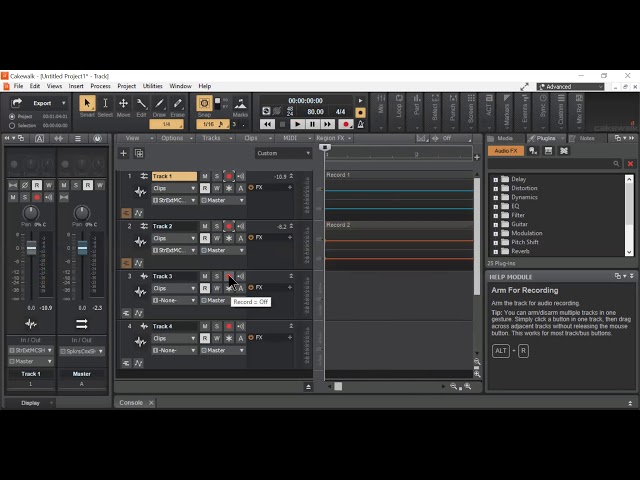Click the Export icon
640x480 pixels.
(16, 103)
